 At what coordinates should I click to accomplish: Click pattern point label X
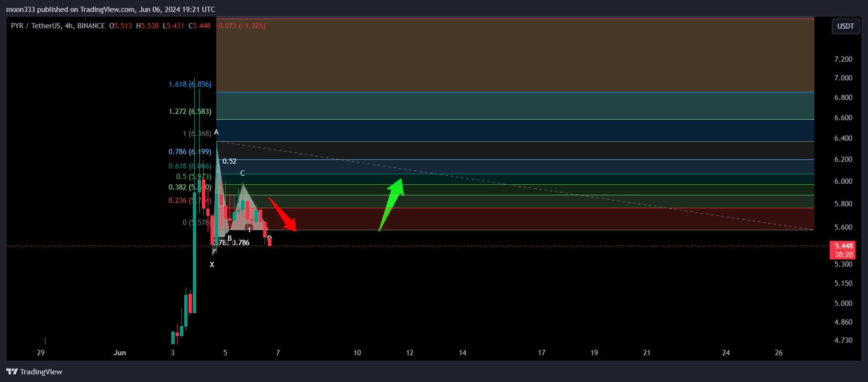tap(212, 264)
